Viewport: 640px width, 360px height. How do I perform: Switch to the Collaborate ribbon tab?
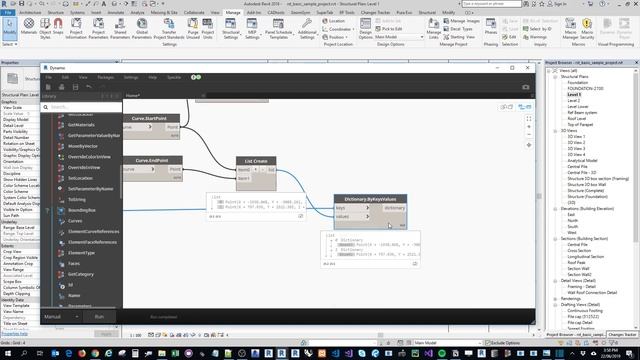[194, 13]
